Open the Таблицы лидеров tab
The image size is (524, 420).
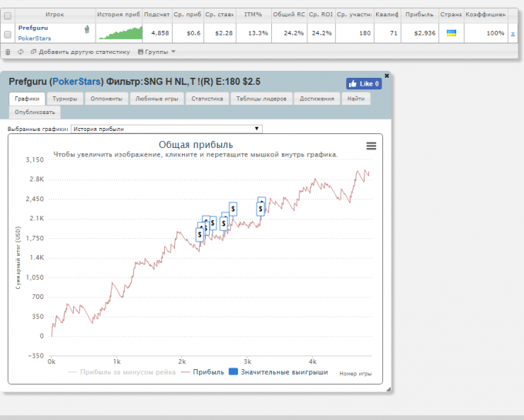(261, 99)
